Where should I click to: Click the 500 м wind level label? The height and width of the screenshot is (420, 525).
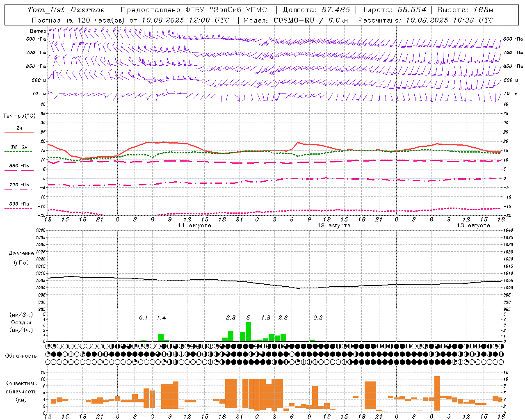coord(39,80)
